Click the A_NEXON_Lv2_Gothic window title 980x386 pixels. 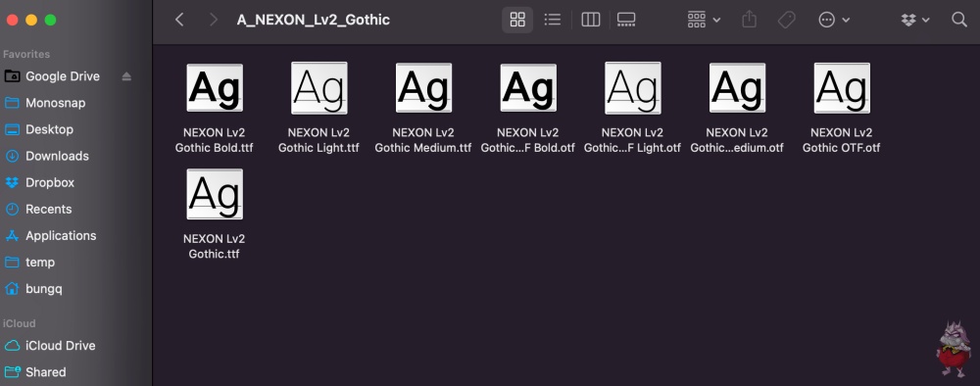(x=314, y=20)
